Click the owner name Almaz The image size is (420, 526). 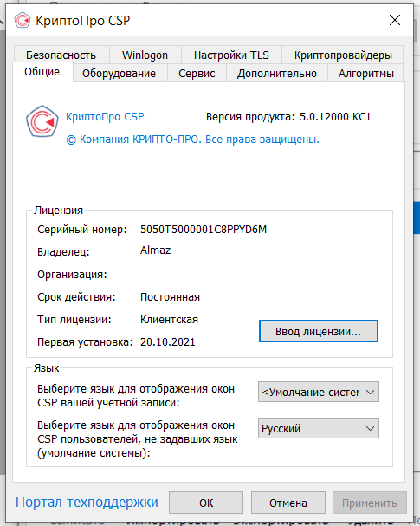tap(156, 250)
